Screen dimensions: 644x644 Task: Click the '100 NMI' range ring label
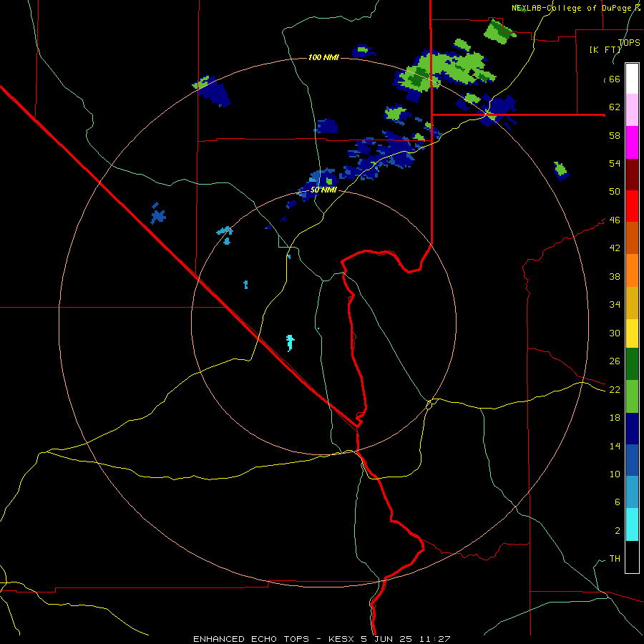pyautogui.click(x=323, y=57)
